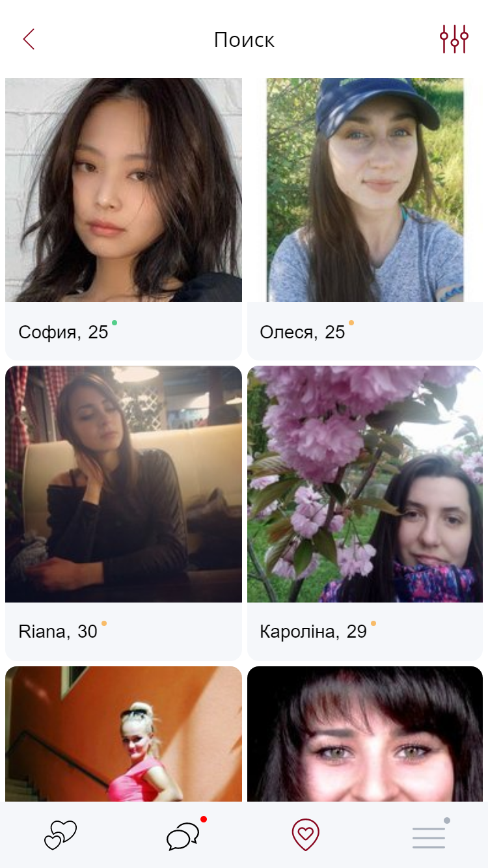Tap the Поиск page title
Screen dimensions: 488x868
[244, 40]
